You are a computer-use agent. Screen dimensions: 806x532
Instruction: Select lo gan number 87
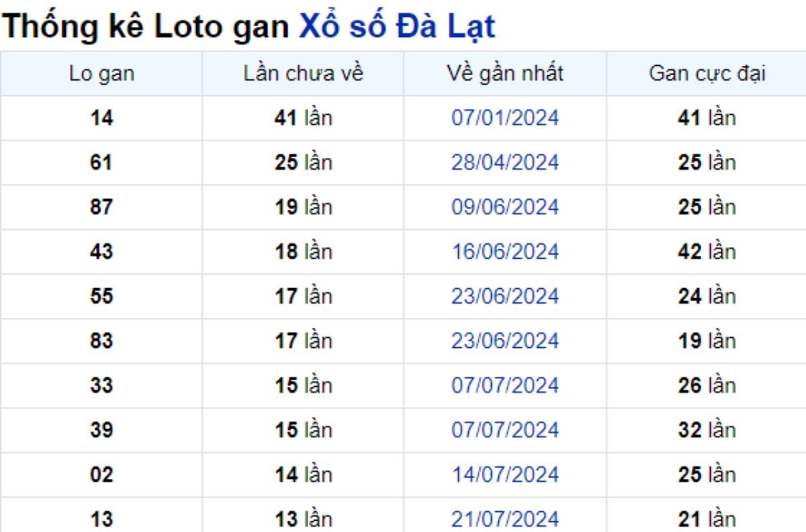101,207
